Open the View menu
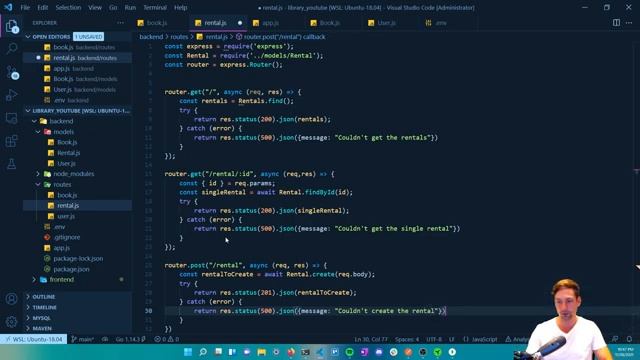Image resolution: width=640 pixels, height=360 pixels. pos(95,7)
